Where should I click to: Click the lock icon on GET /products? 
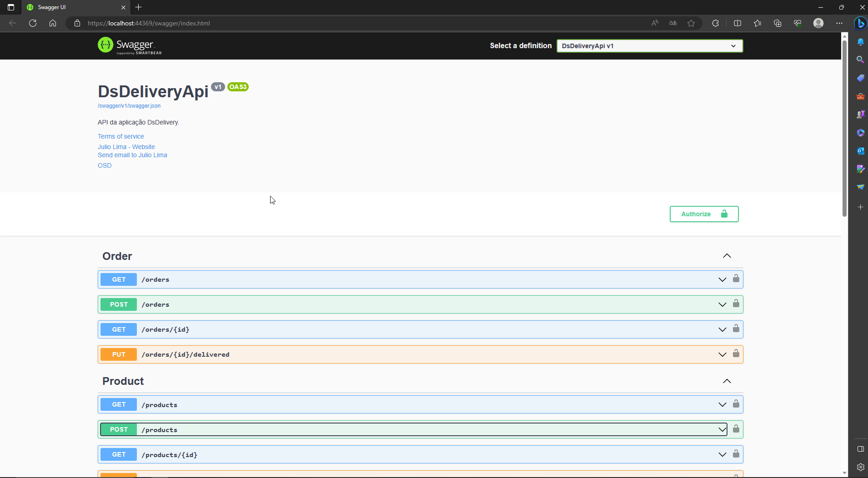tap(736, 404)
